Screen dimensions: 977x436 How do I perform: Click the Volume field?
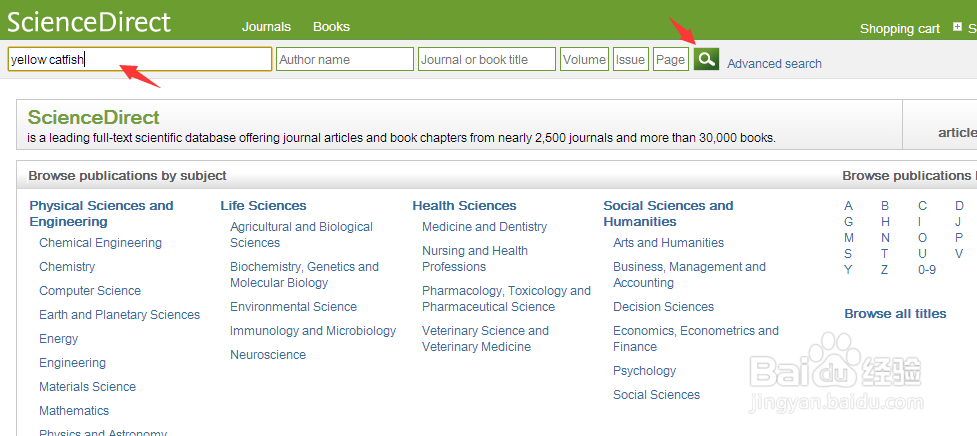584,59
